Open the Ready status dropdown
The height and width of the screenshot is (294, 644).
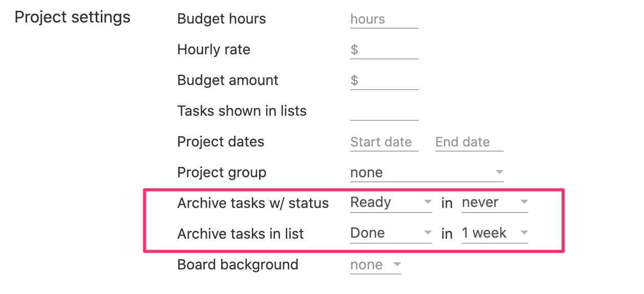point(391,203)
